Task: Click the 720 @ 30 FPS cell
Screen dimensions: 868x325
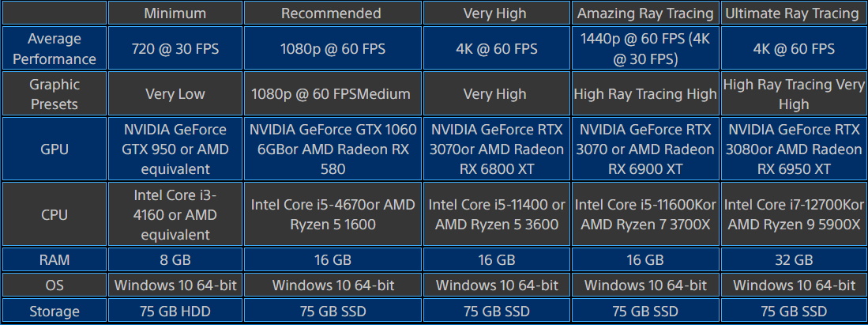Action: 175,48
